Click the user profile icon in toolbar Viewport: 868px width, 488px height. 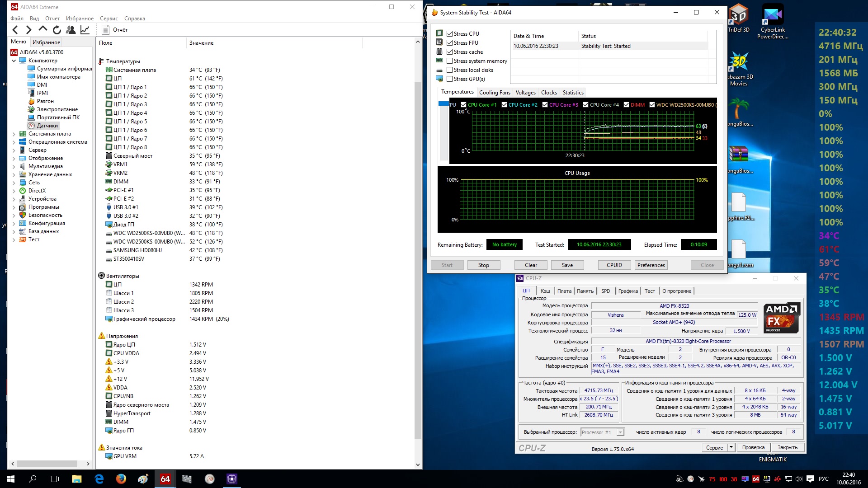coord(71,30)
